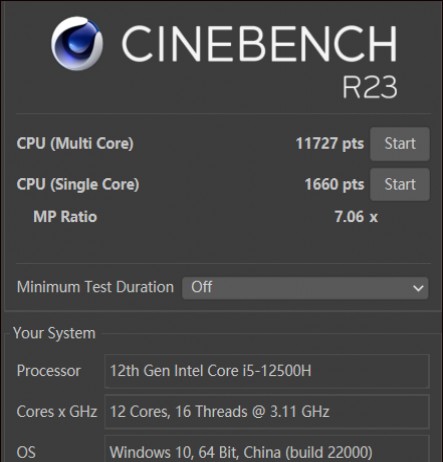Click the CINEBENCH title text
This screenshot has width=443, height=462.
point(259,44)
